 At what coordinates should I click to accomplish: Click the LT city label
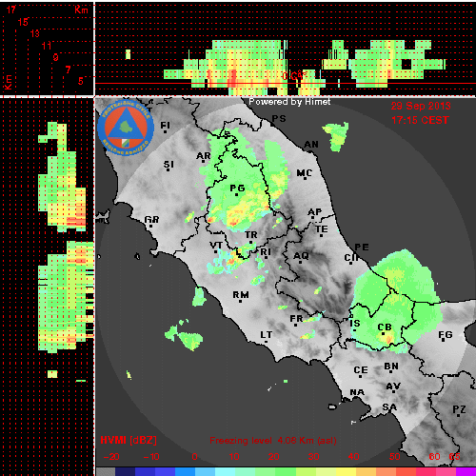pyautogui.click(x=267, y=335)
